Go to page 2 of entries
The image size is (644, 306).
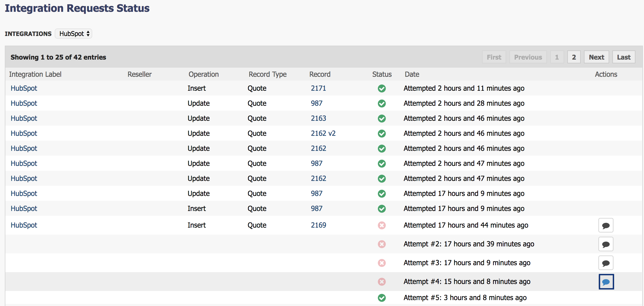(574, 57)
